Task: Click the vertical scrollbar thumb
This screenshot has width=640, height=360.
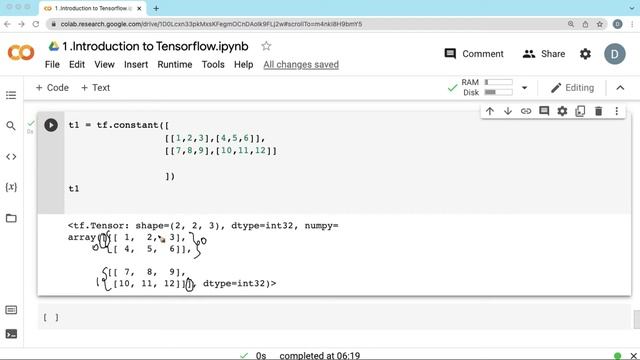Action: (636, 319)
